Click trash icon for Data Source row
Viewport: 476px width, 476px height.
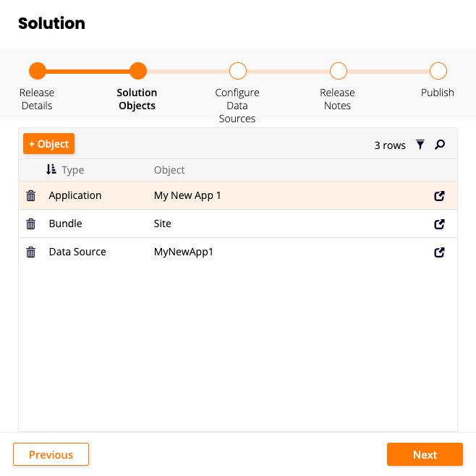(31, 252)
